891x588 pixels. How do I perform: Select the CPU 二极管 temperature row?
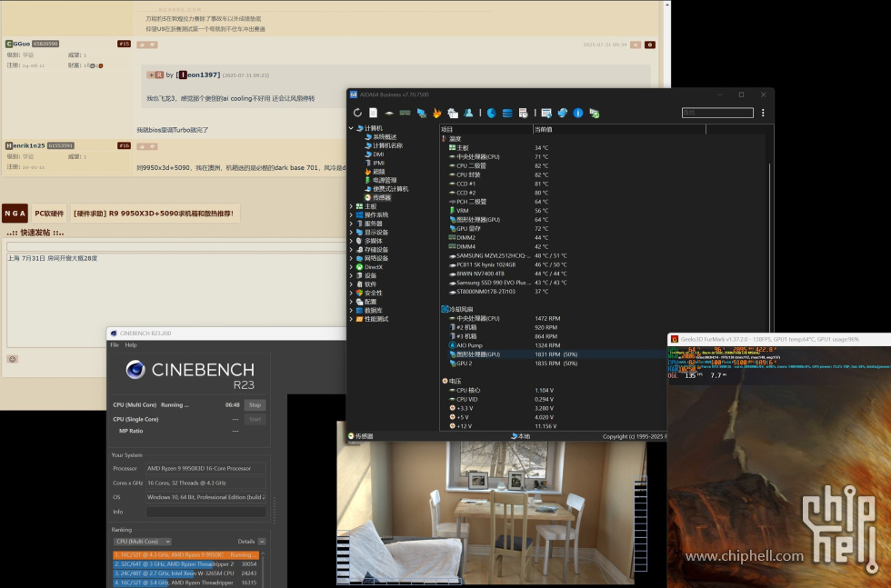pyautogui.click(x=603, y=166)
